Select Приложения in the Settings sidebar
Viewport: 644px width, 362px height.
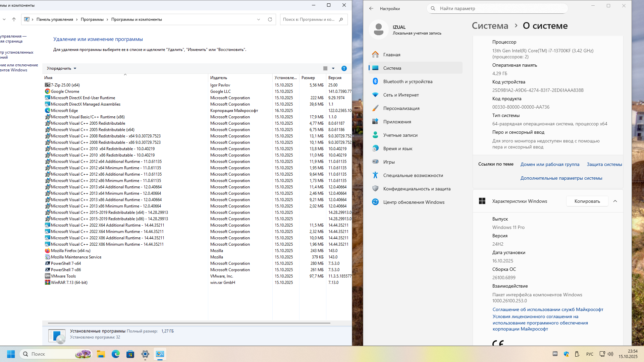click(x=397, y=122)
